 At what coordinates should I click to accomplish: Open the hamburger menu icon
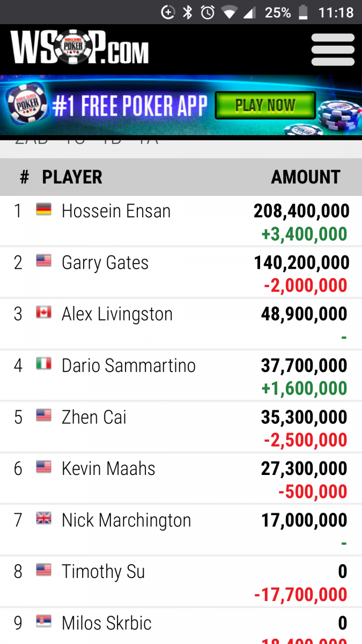coord(333,49)
